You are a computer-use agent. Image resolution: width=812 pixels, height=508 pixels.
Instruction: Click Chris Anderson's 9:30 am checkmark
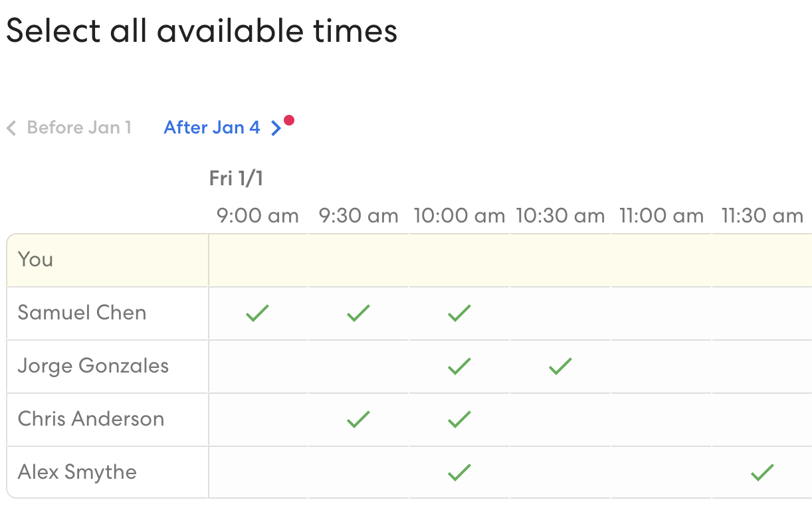pos(358,419)
